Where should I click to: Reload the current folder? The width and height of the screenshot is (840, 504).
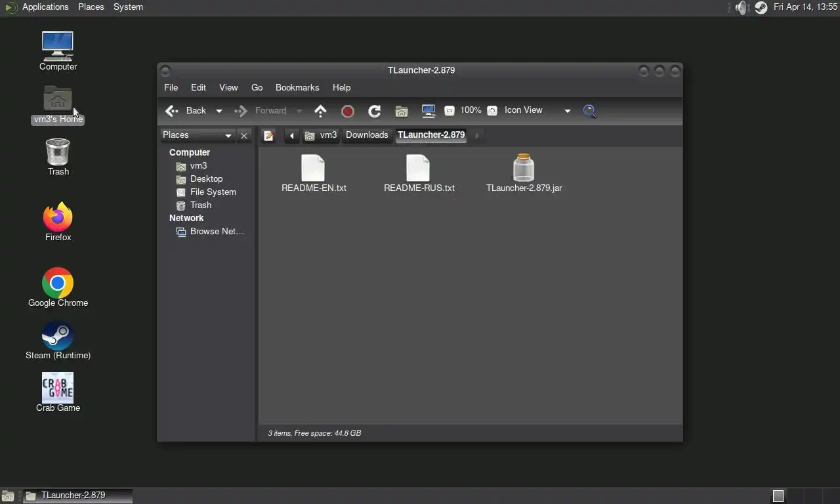pyautogui.click(x=375, y=111)
